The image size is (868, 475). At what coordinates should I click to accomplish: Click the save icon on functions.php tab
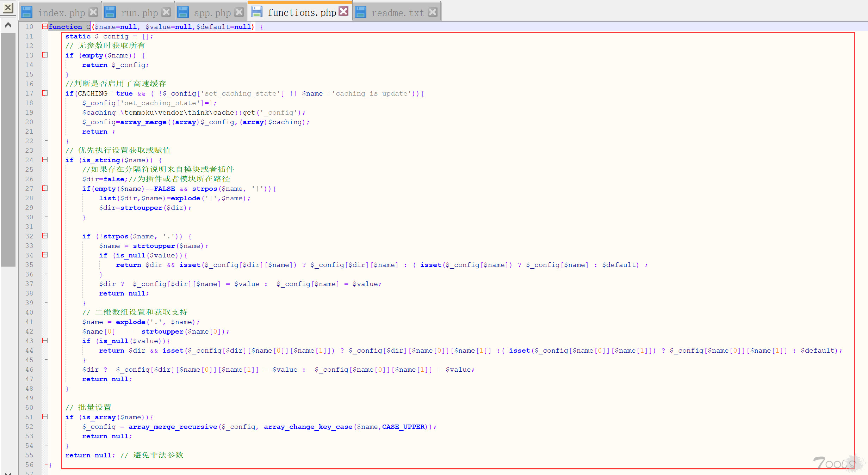[x=256, y=12]
